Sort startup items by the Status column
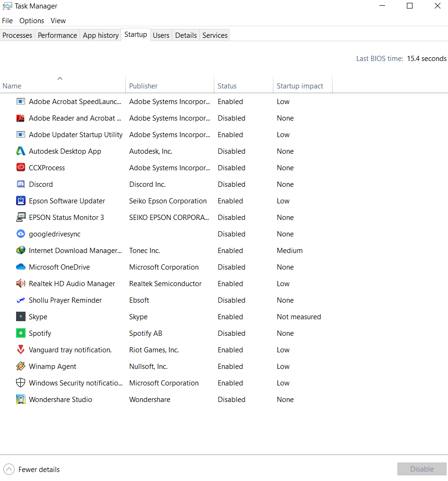This screenshot has height=481, width=448. click(227, 86)
